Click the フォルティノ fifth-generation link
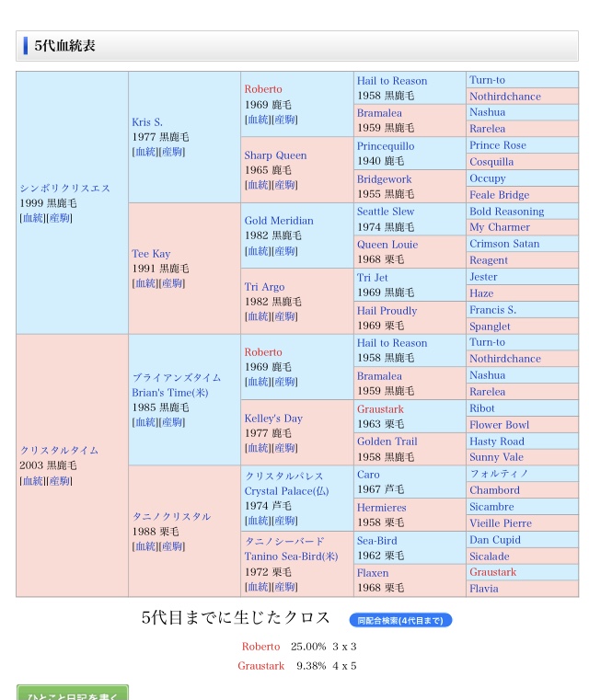The width and height of the screenshot is (589, 700). click(498, 474)
